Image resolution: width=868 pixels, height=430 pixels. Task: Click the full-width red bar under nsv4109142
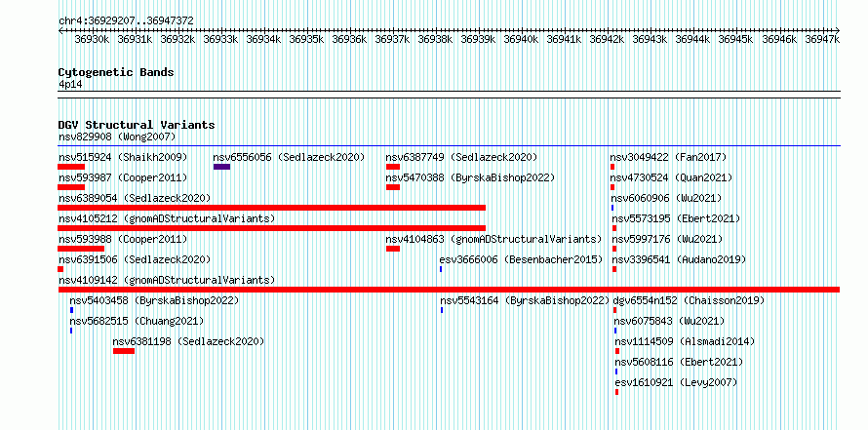point(449,290)
